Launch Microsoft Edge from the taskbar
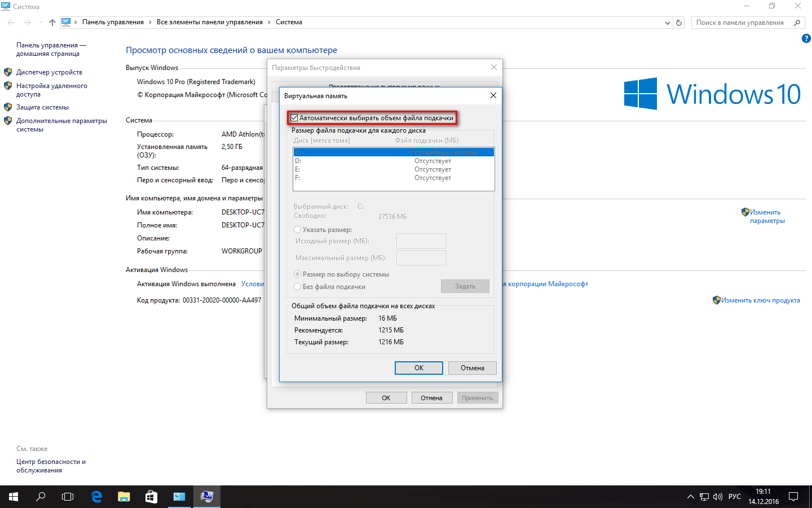 [x=96, y=497]
